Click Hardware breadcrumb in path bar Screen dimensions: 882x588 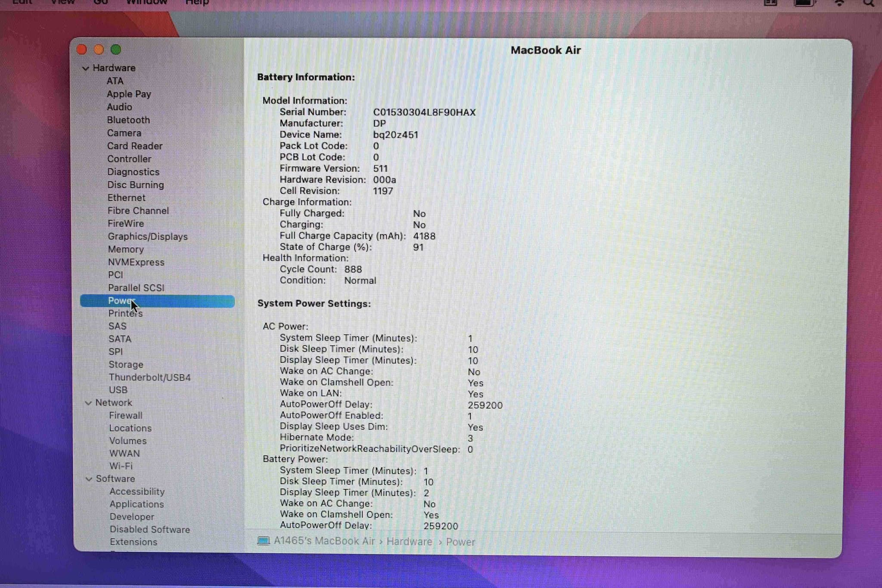(409, 541)
